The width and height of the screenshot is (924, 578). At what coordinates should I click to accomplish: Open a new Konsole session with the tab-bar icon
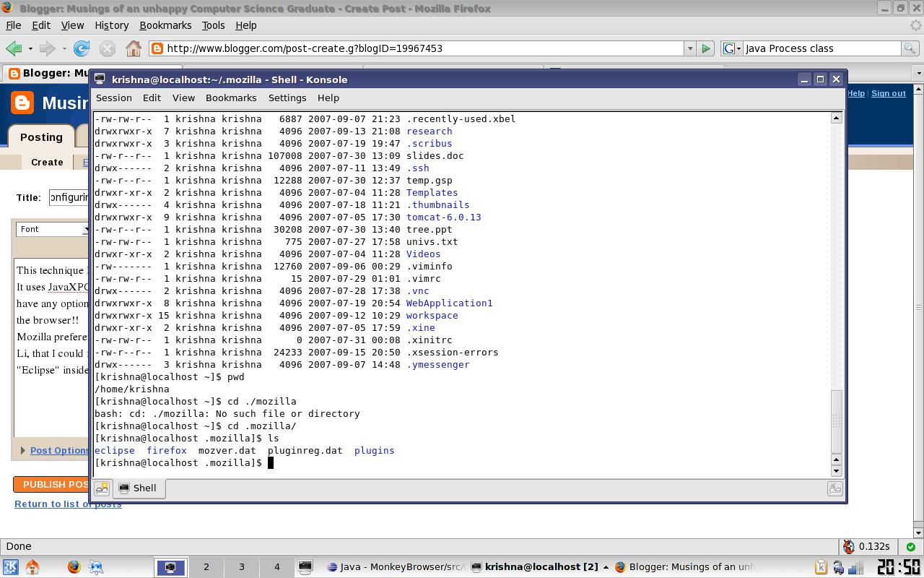tap(103, 488)
